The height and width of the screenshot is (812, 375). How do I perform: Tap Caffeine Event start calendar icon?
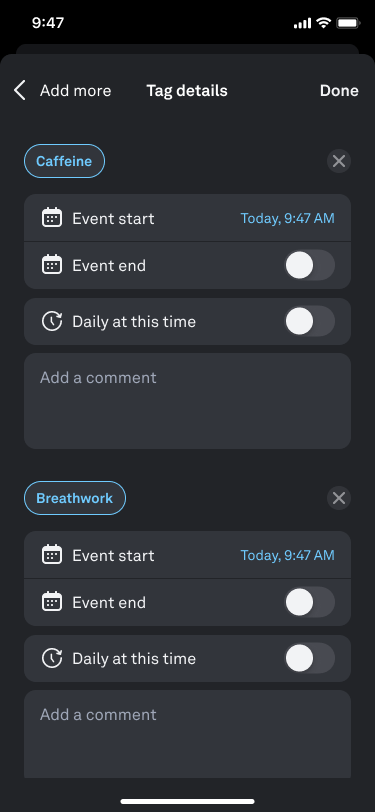tap(52, 218)
